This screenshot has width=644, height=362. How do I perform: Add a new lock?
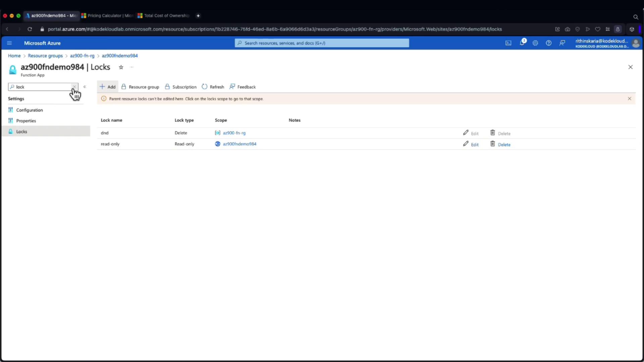click(x=108, y=87)
